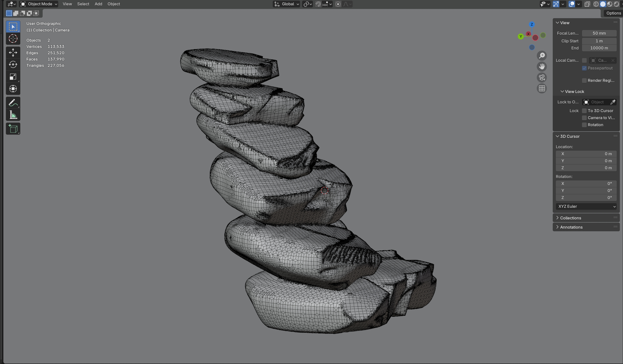Switch to orthographic grid view icon
Image resolution: width=623 pixels, height=364 pixels.
[x=542, y=88]
